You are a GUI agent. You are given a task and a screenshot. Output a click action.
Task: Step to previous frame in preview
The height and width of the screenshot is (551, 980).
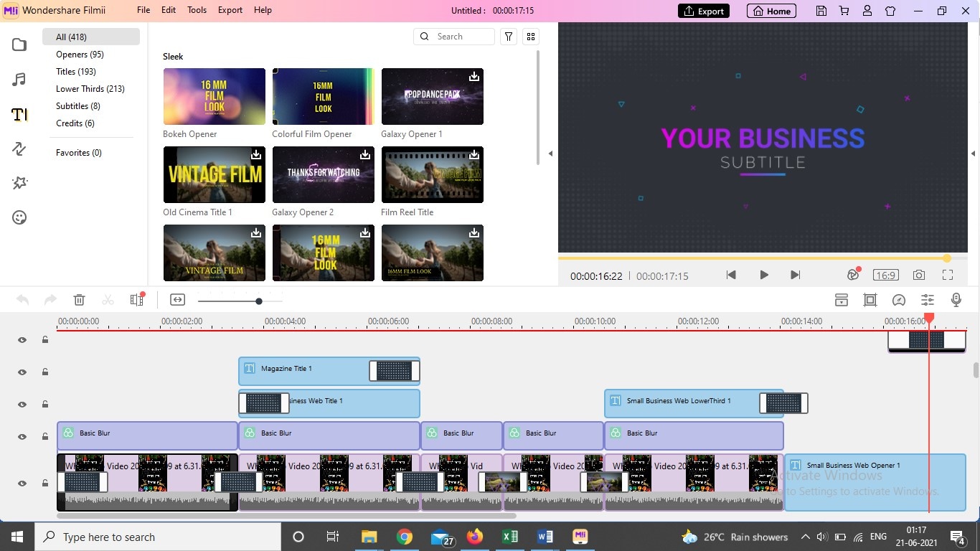click(731, 275)
